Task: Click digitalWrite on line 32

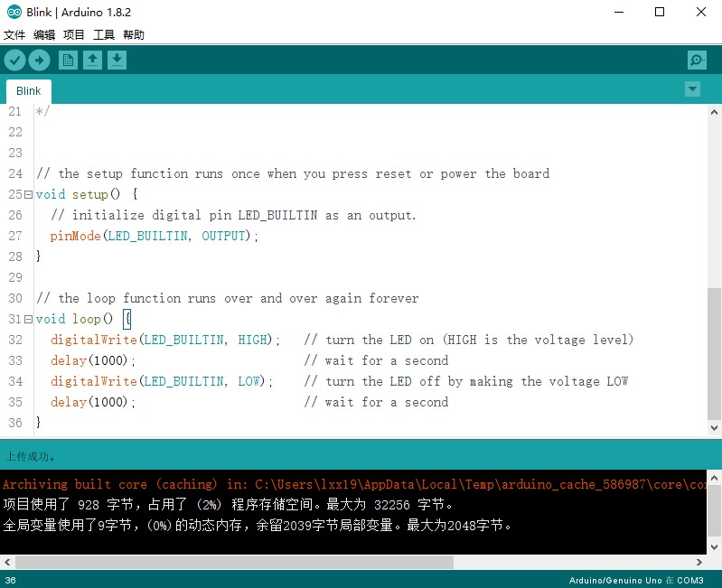Action: (94, 340)
